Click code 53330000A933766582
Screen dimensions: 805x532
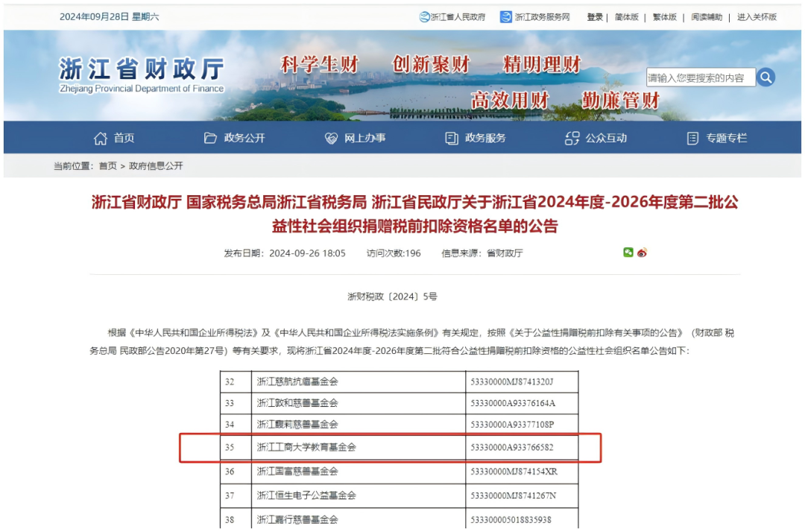(x=512, y=447)
